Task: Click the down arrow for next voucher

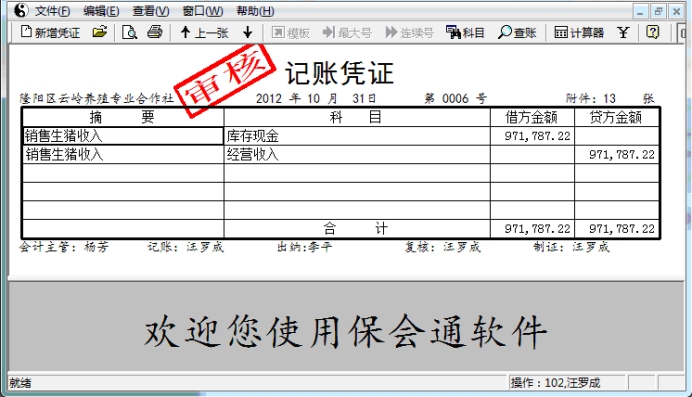Action: pyautogui.click(x=248, y=32)
